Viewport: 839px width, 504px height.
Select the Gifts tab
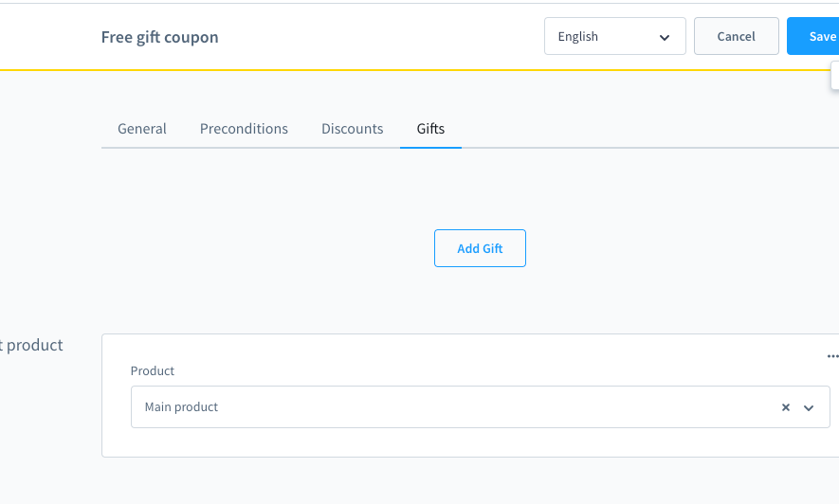point(430,129)
